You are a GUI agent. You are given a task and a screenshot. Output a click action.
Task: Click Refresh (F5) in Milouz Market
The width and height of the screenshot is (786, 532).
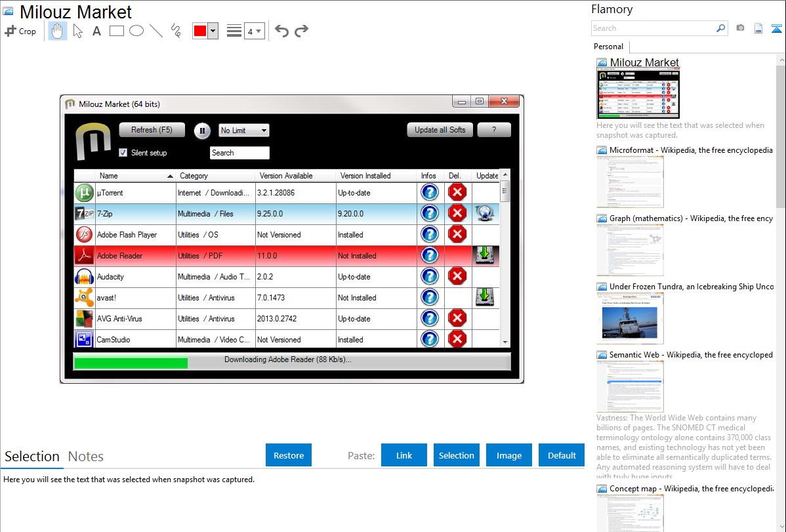tap(152, 130)
